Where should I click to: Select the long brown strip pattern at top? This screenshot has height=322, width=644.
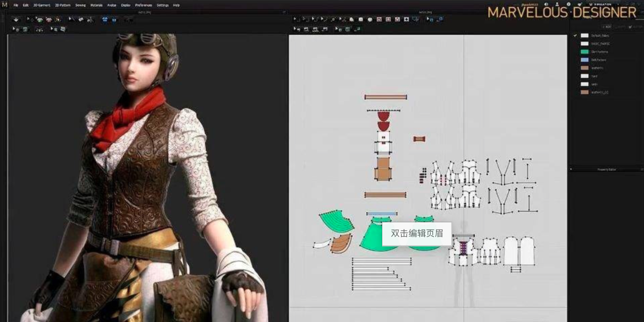tap(385, 97)
